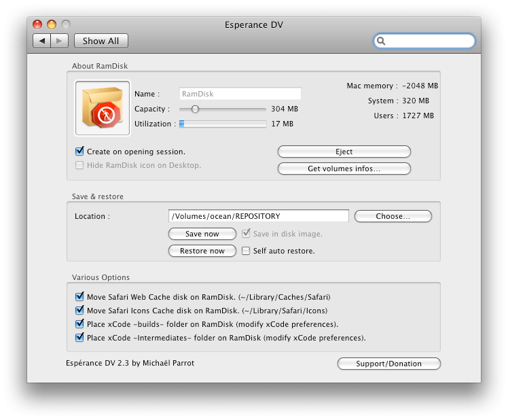Click the Eject button
This screenshot has height=420, width=508.
[344, 152]
